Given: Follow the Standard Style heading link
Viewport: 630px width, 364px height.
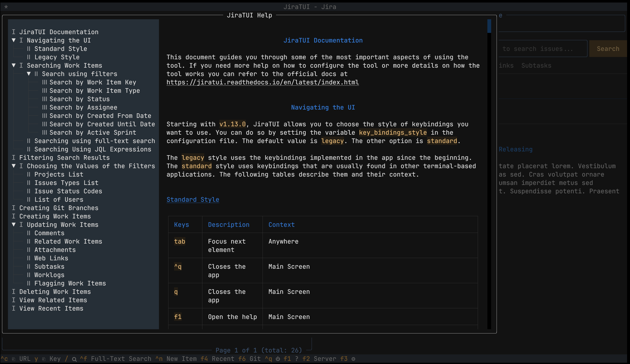Looking at the screenshot, I should click(x=193, y=199).
